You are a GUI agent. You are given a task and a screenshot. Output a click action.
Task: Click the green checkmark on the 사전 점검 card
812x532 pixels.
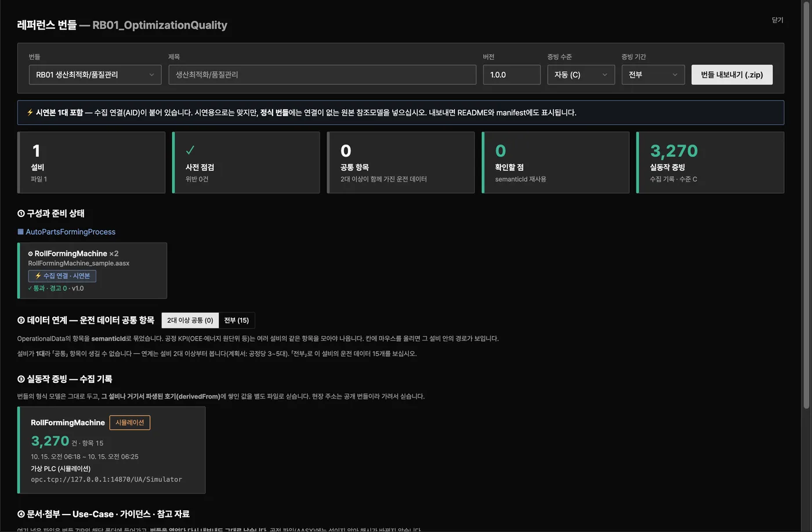pos(190,150)
